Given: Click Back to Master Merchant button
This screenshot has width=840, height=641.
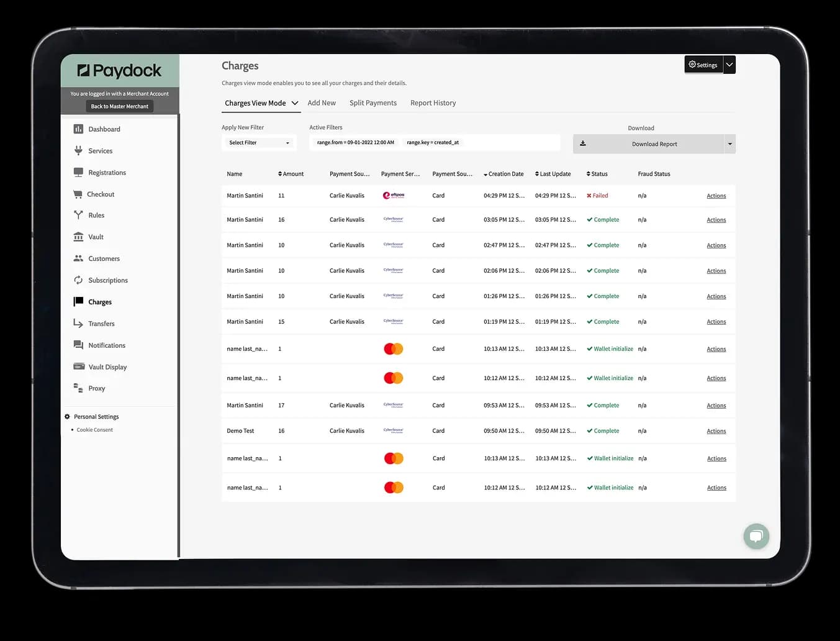Looking at the screenshot, I should click(x=120, y=106).
